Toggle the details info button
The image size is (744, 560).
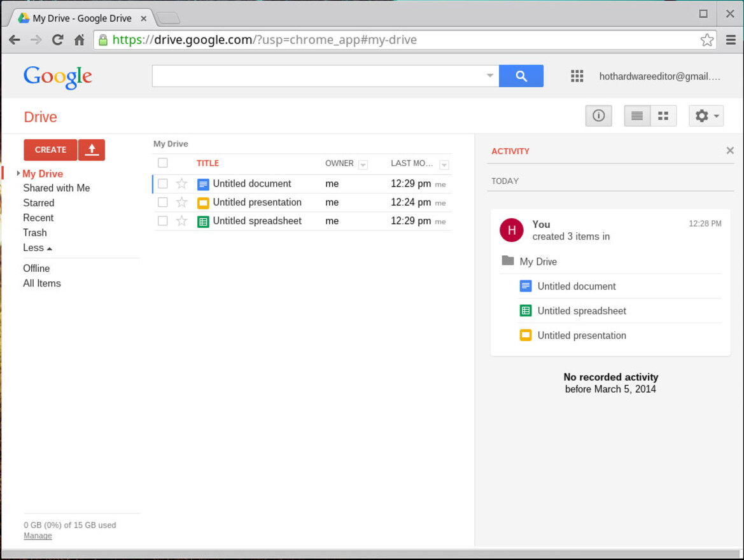click(x=598, y=116)
